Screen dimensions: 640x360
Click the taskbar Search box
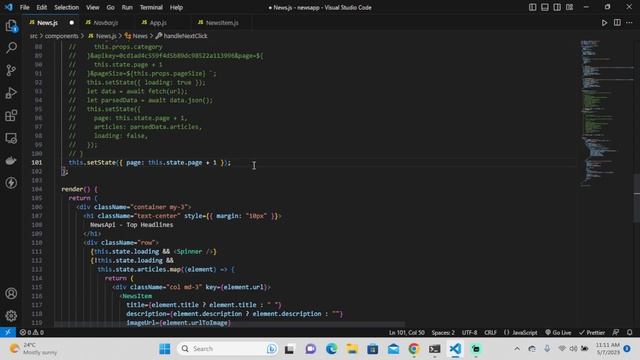tap(228, 349)
